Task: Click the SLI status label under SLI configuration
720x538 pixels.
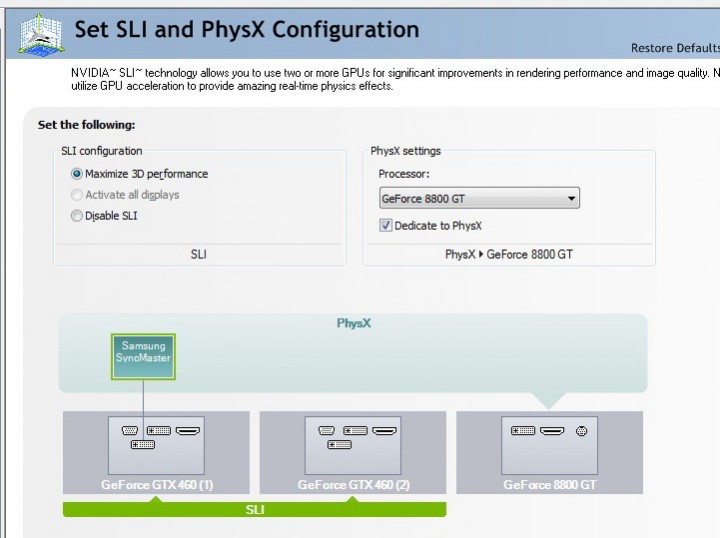Action: click(x=198, y=254)
